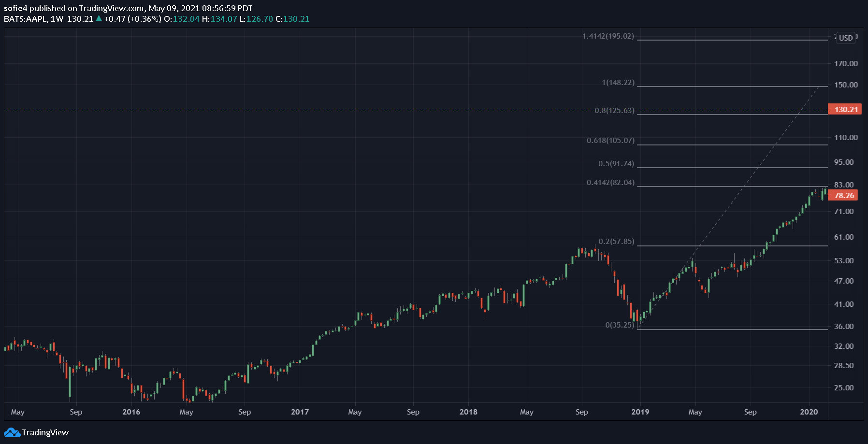The width and height of the screenshot is (868, 444).
Task: Click the 71.00 price axis label
Action: pyautogui.click(x=844, y=211)
